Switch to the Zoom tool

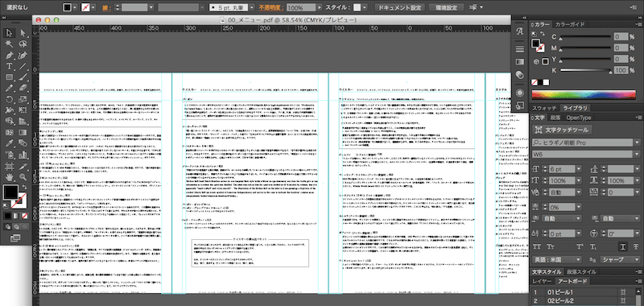pyautogui.click(x=23, y=177)
